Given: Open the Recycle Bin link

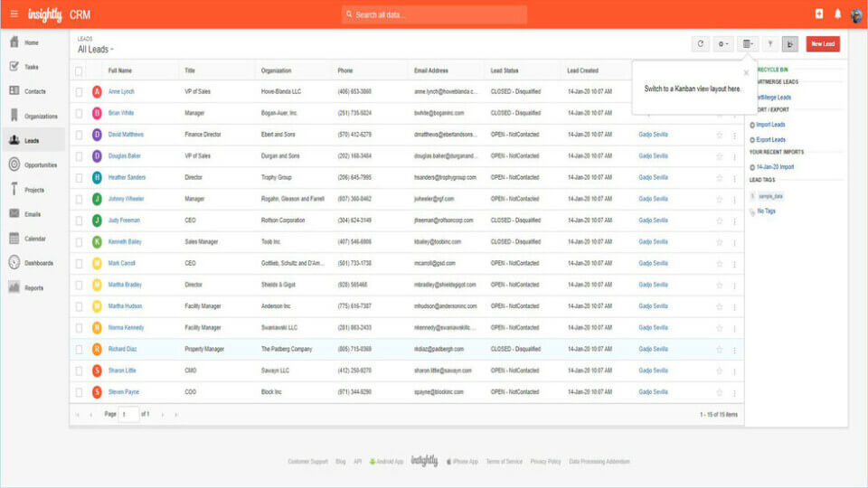Looking at the screenshot, I should (x=771, y=70).
